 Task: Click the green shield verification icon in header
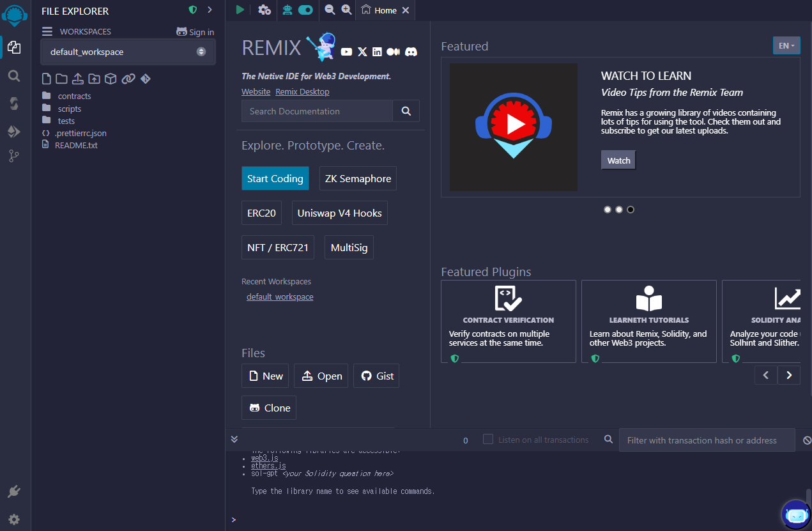(x=193, y=10)
